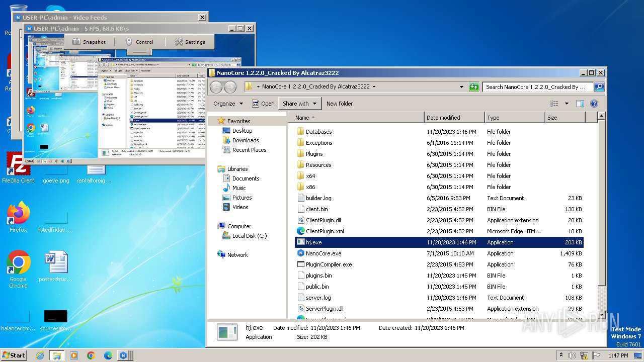644x362 pixels.
Task: Launch Internet Explorer from the taskbar
Action: [40, 355]
